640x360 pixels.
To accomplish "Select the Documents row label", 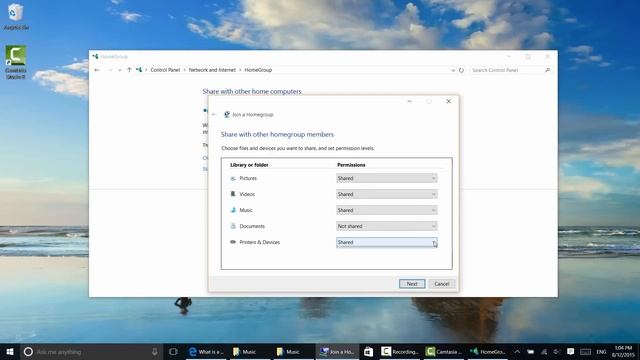I will click(252, 226).
